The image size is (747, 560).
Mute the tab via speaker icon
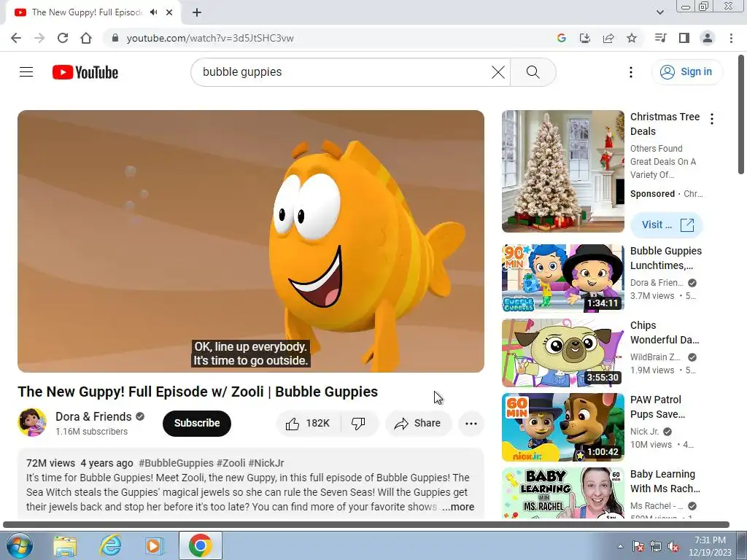click(x=153, y=12)
